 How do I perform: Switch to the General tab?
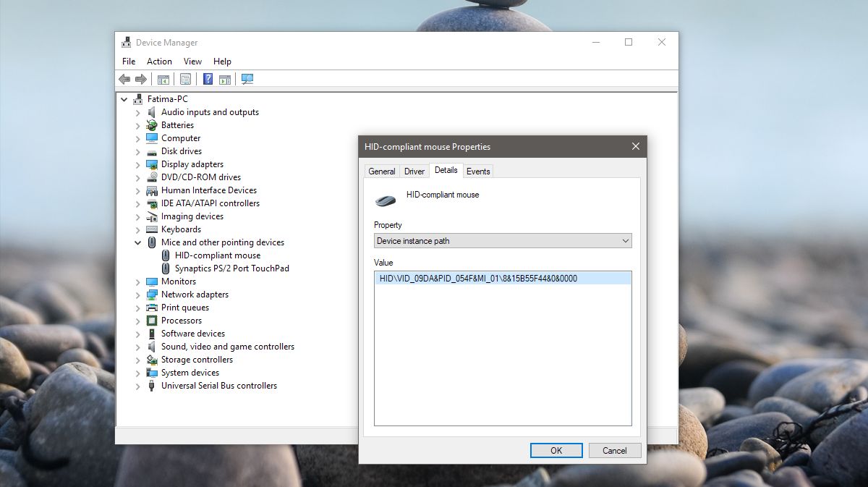point(382,171)
